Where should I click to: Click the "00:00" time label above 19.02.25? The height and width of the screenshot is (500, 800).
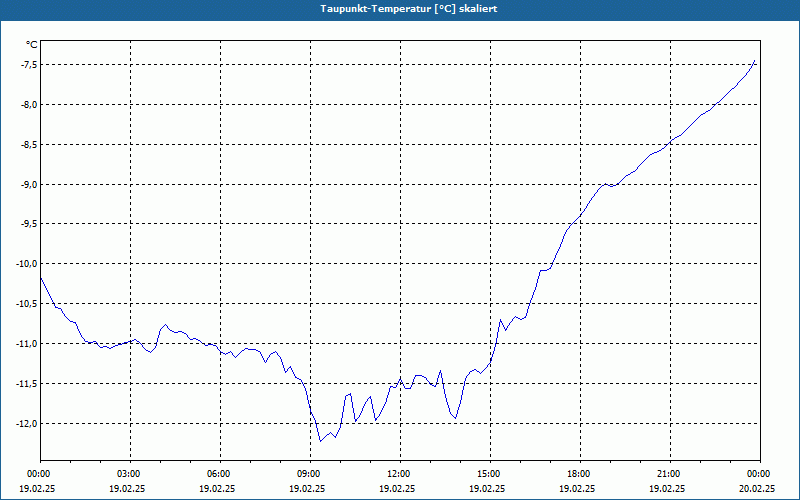pos(37,474)
